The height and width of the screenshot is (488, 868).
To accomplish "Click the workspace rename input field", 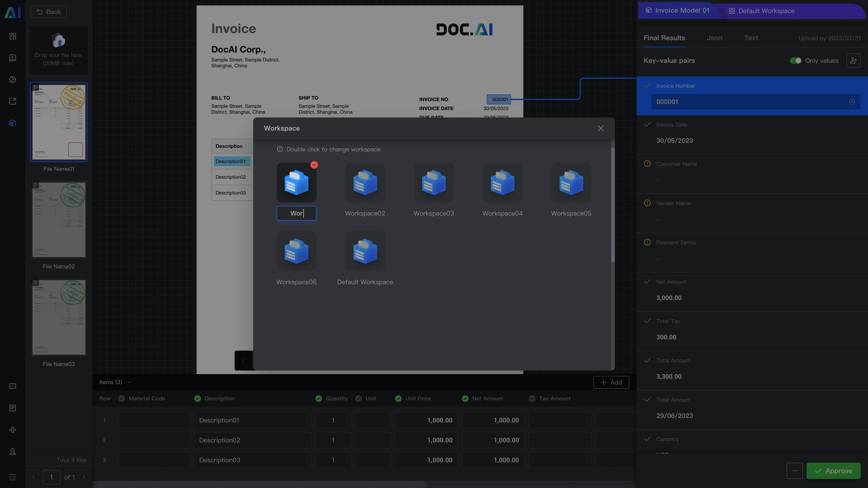I will 296,213.
